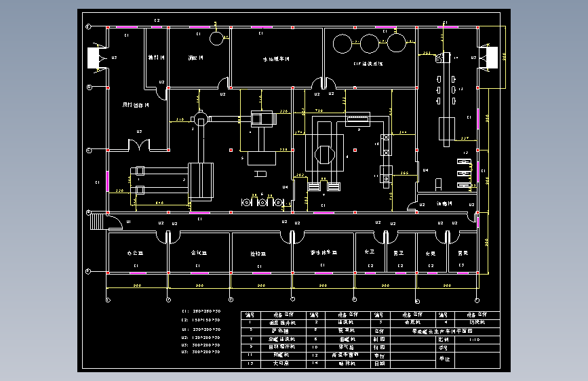Click equipment name 垂直提升机 in table
Screen dimensions: 588x381
[283, 323]
